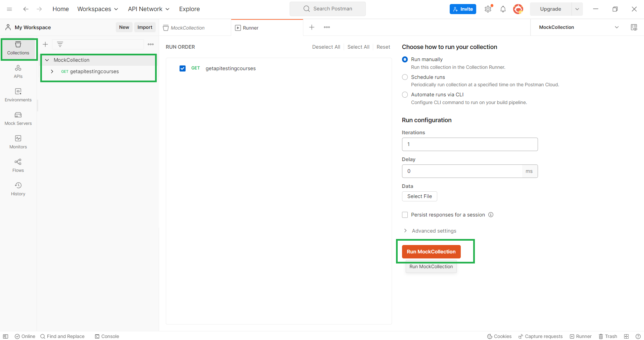Open the user avatar menu
This screenshot has width=644, height=340.
tap(518, 9)
